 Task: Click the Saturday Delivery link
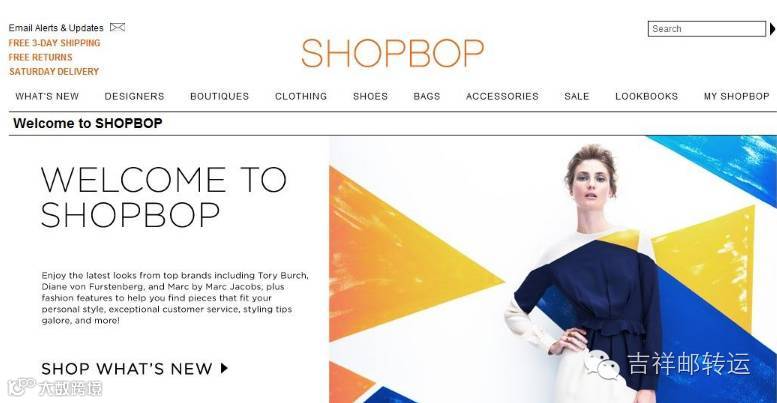[x=54, y=72]
